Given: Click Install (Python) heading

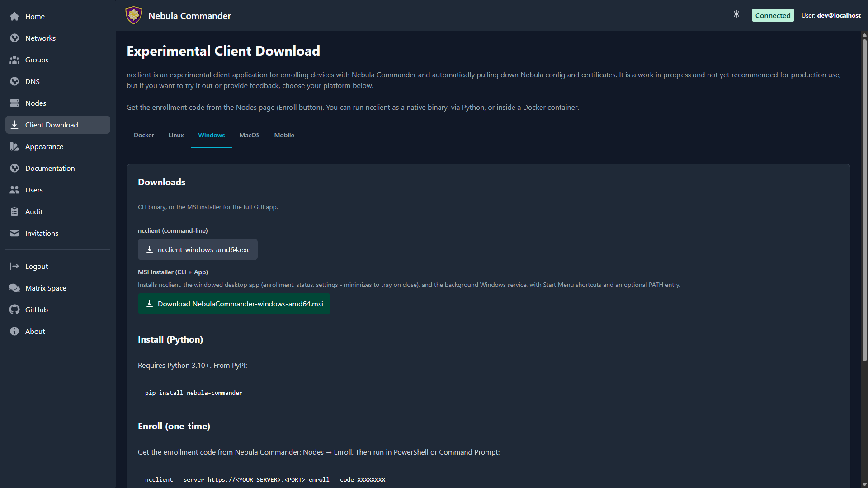Looking at the screenshot, I should click(x=170, y=339).
